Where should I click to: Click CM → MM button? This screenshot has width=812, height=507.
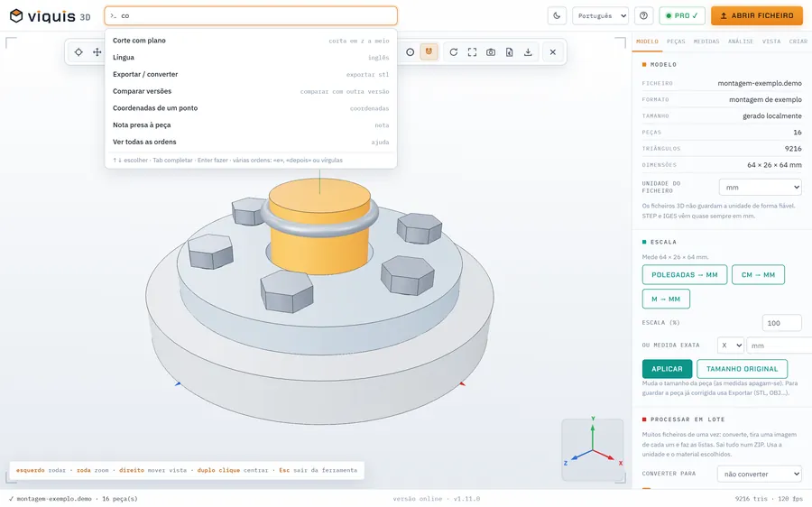pos(758,275)
